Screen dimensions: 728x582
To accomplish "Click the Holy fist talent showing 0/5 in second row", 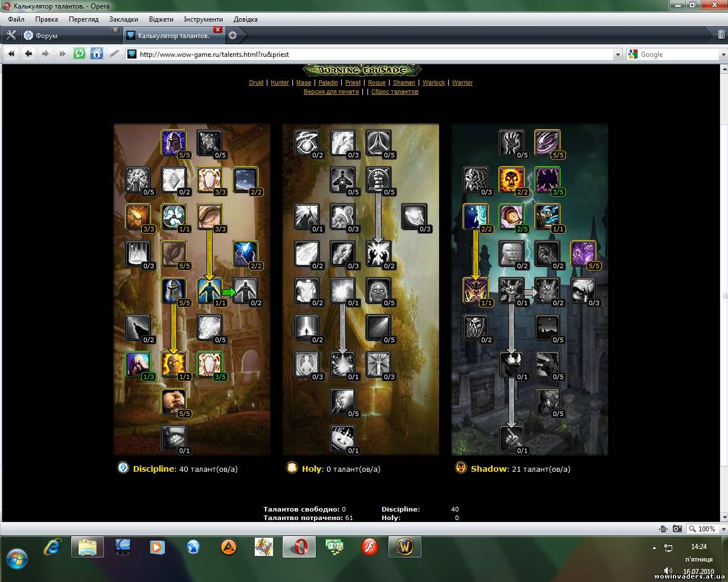I will pos(378,180).
